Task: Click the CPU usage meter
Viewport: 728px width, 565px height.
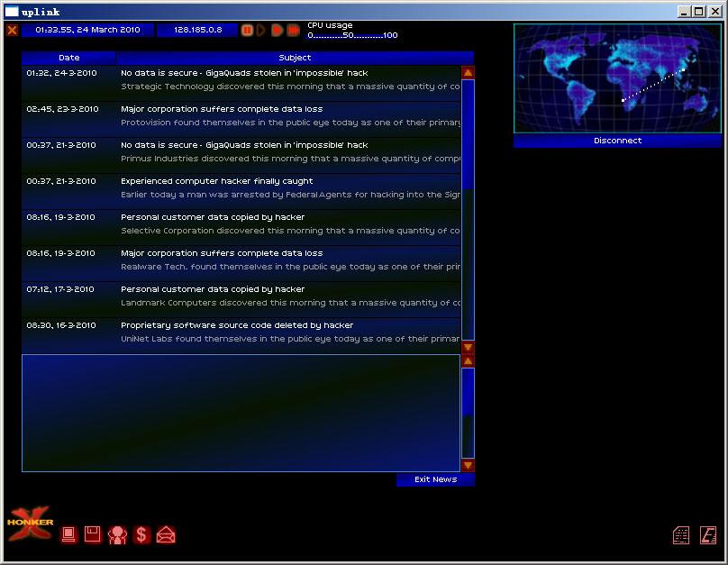Action: (352, 30)
